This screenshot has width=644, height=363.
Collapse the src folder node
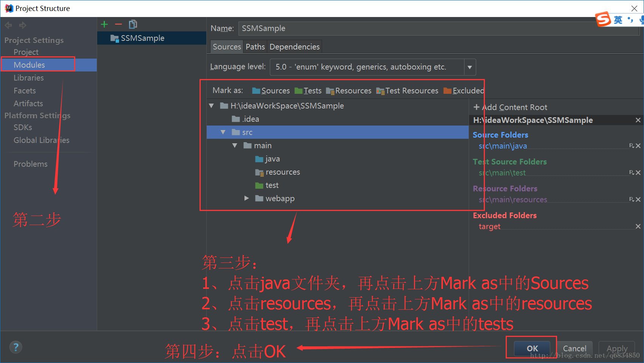[223, 132]
